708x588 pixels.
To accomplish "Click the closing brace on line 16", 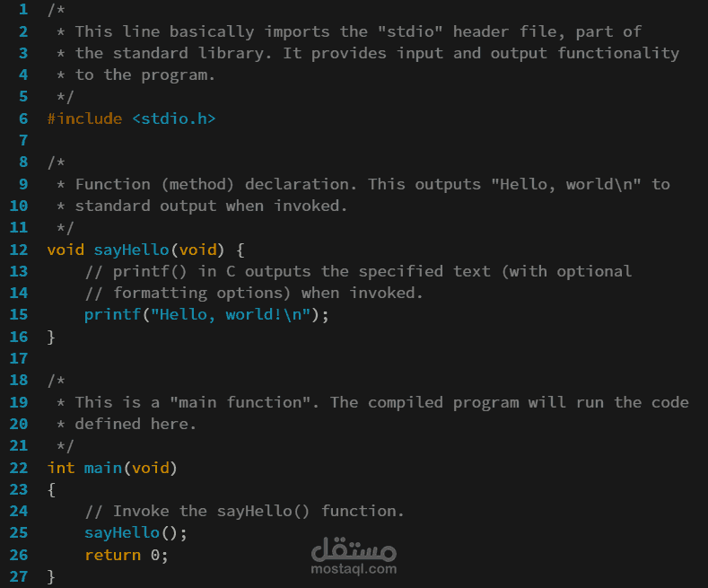I will point(51,337).
